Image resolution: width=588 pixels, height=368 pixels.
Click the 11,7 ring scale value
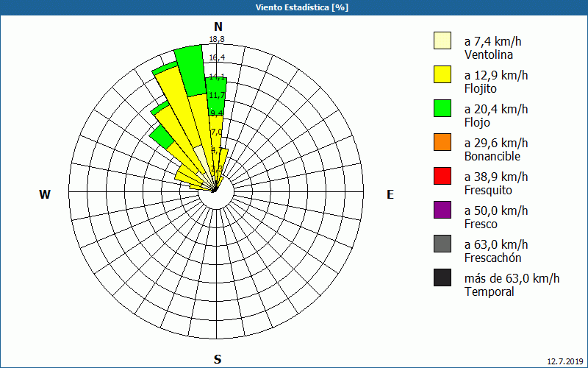[x=217, y=95]
